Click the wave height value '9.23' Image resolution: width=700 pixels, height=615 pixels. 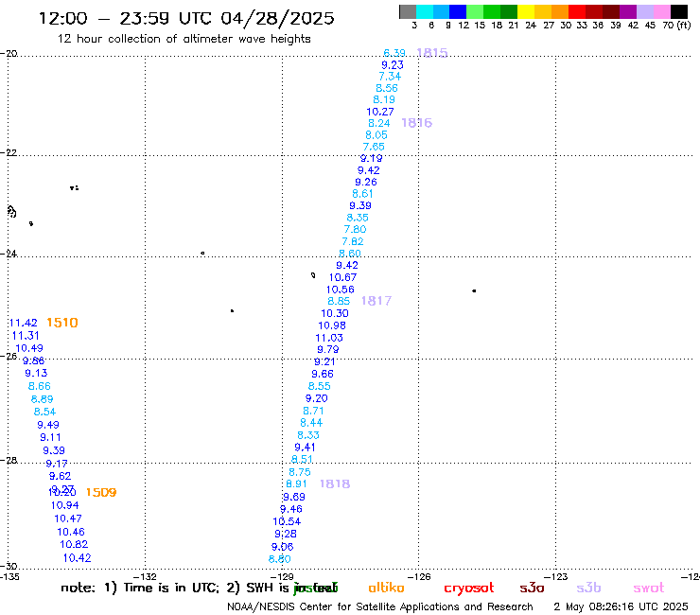click(393, 64)
